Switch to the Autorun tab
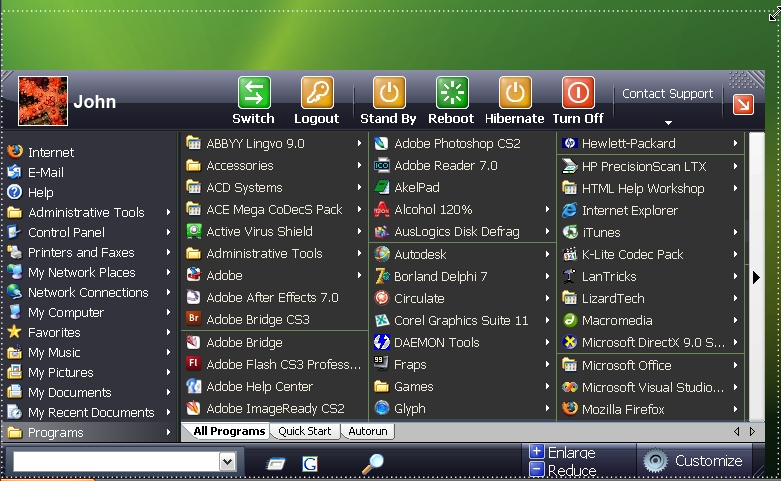Screen dimensions: 781x481 pos(368,432)
